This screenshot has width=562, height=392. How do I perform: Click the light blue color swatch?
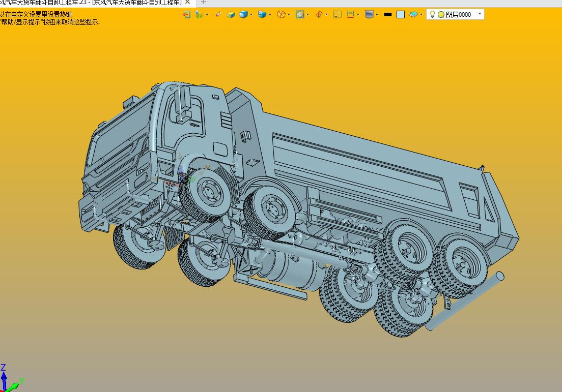[401, 15]
